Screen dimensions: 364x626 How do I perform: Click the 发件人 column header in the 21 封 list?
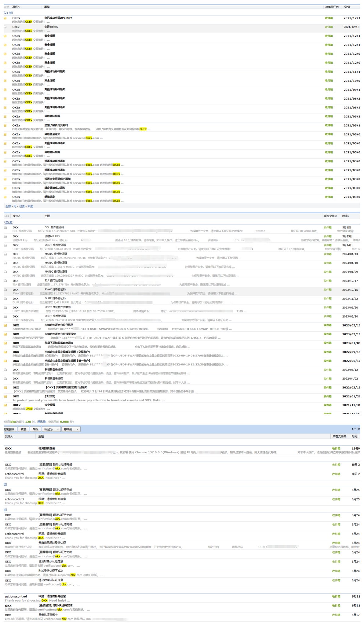[x=16, y=6]
